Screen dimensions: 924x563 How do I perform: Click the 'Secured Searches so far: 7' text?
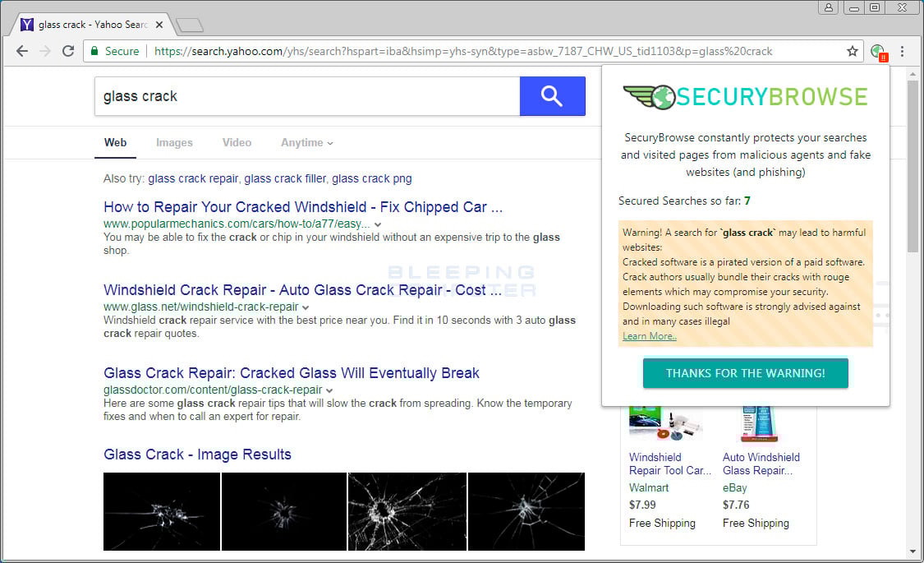pyautogui.click(x=684, y=201)
